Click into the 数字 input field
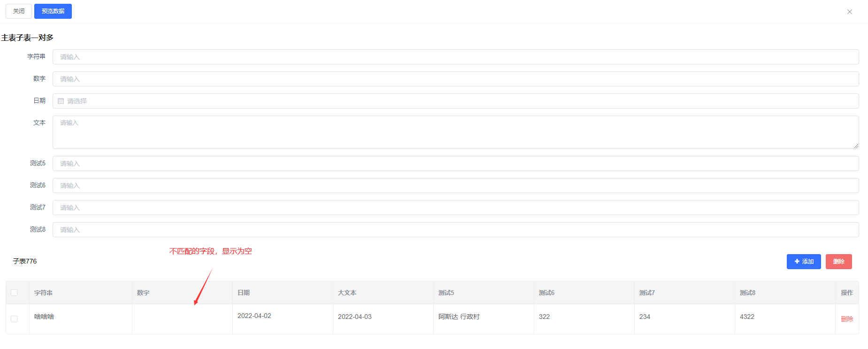 click(x=455, y=79)
